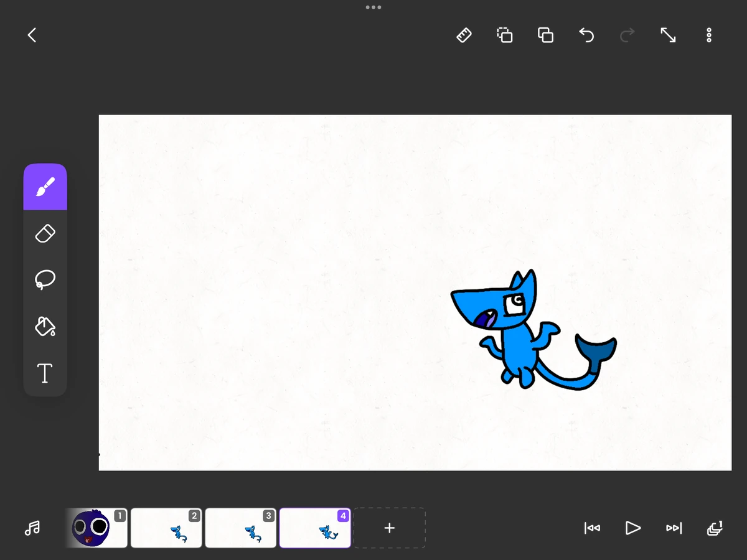
Task: Select frame 1 thumbnail in the timeline
Action: tap(96, 528)
